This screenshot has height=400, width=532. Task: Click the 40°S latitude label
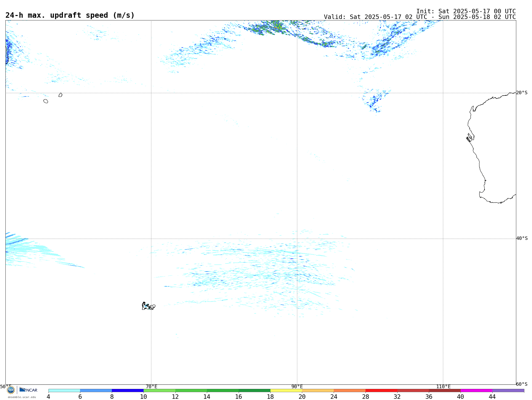click(522, 238)
